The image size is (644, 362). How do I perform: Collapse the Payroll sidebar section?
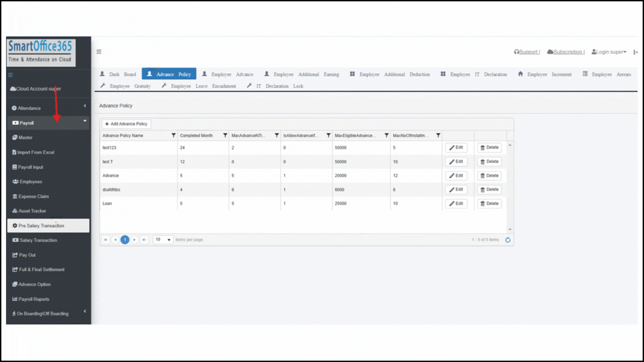click(48, 123)
